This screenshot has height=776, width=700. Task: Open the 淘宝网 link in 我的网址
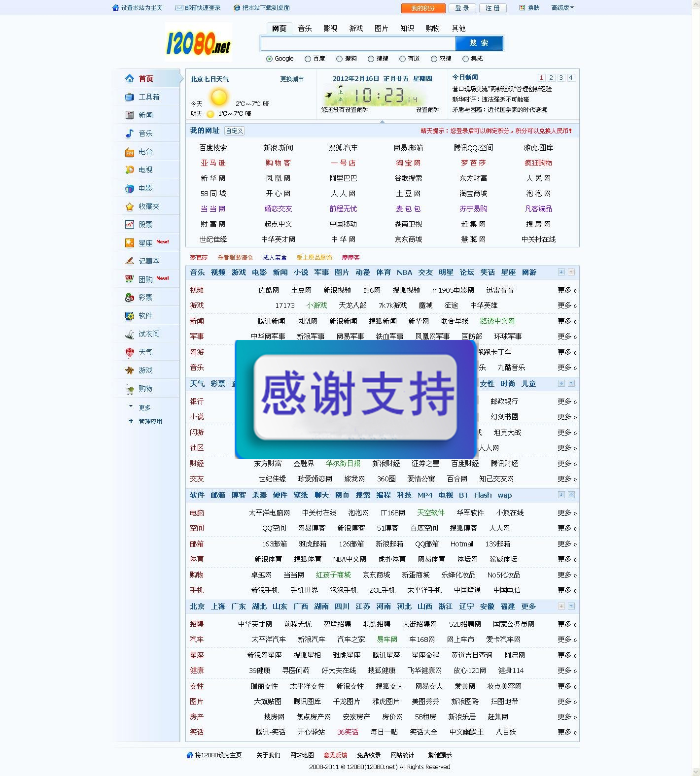(x=408, y=163)
